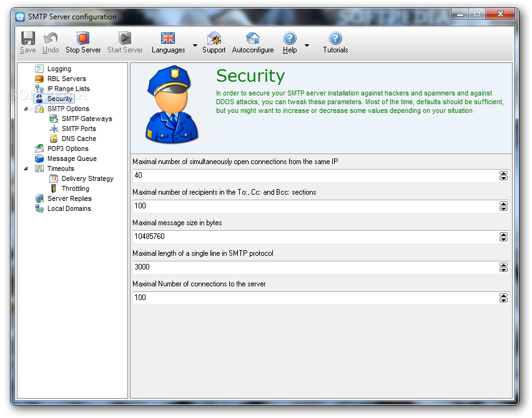The width and height of the screenshot is (532, 418).
Task: Click the IP Range Lists icon
Action: [x=39, y=89]
